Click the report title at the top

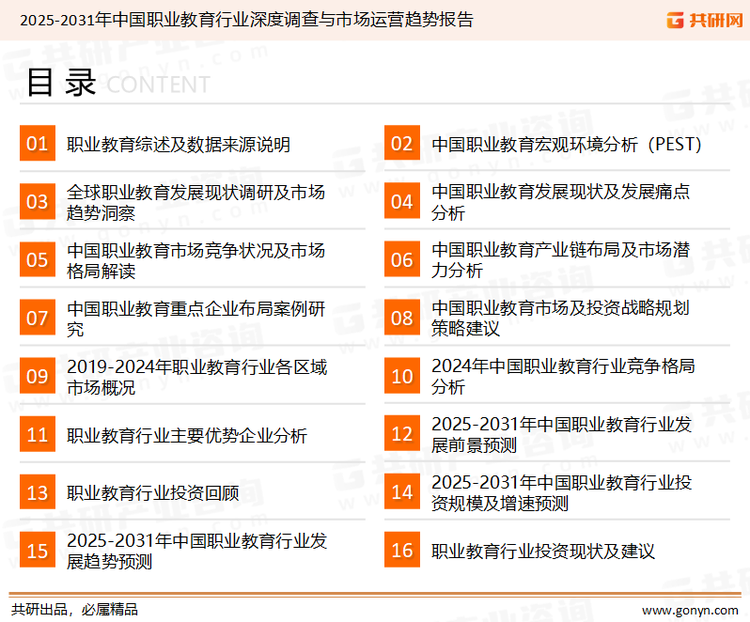(x=246, y=20)
